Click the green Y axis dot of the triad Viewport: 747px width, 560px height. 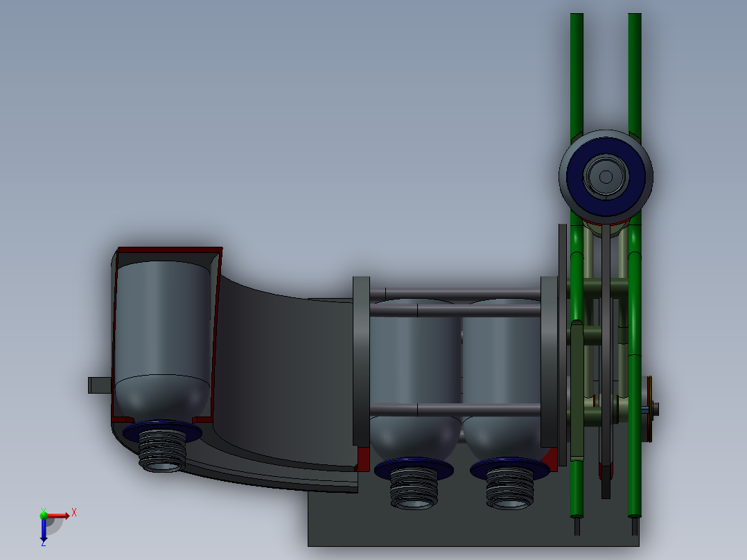coord(44,515)
